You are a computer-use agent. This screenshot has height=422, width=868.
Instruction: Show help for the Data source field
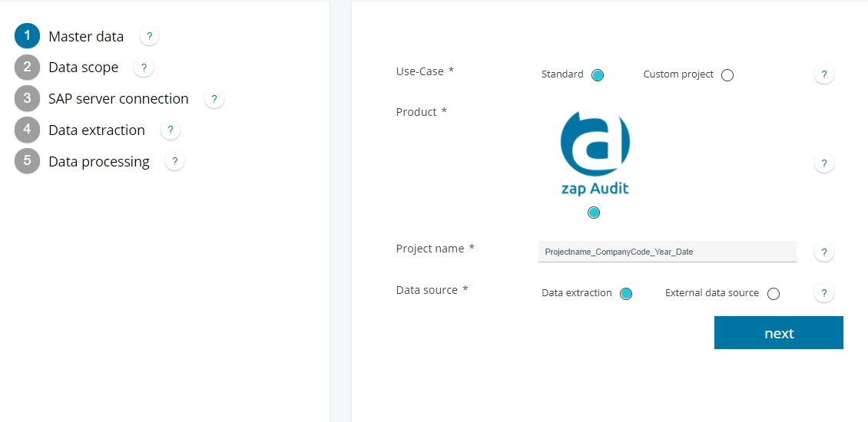823,293
